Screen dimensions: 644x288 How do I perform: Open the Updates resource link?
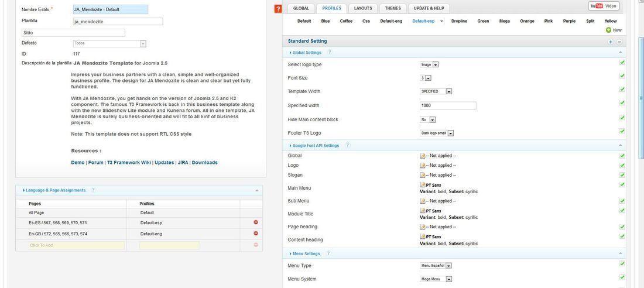click(165, 163)
